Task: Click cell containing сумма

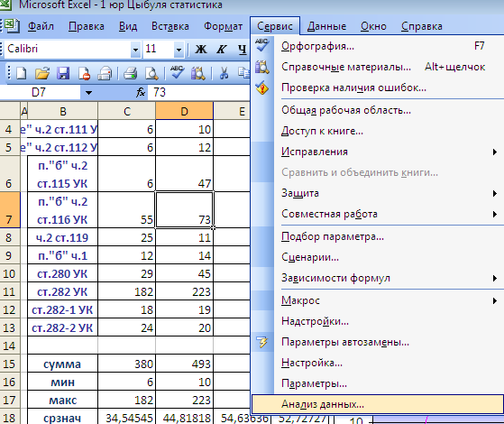Action: pos(63,364)
